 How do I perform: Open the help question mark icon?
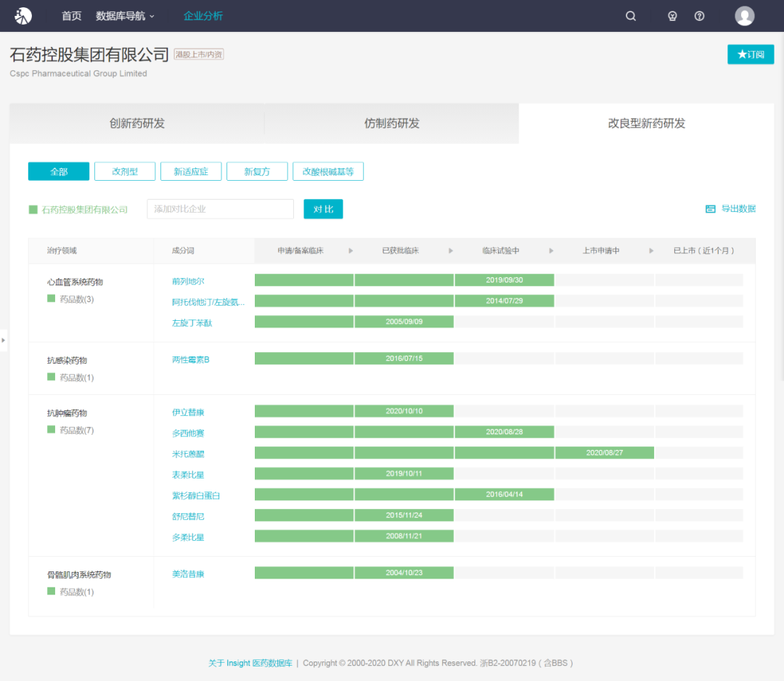[x=700, y=16]
